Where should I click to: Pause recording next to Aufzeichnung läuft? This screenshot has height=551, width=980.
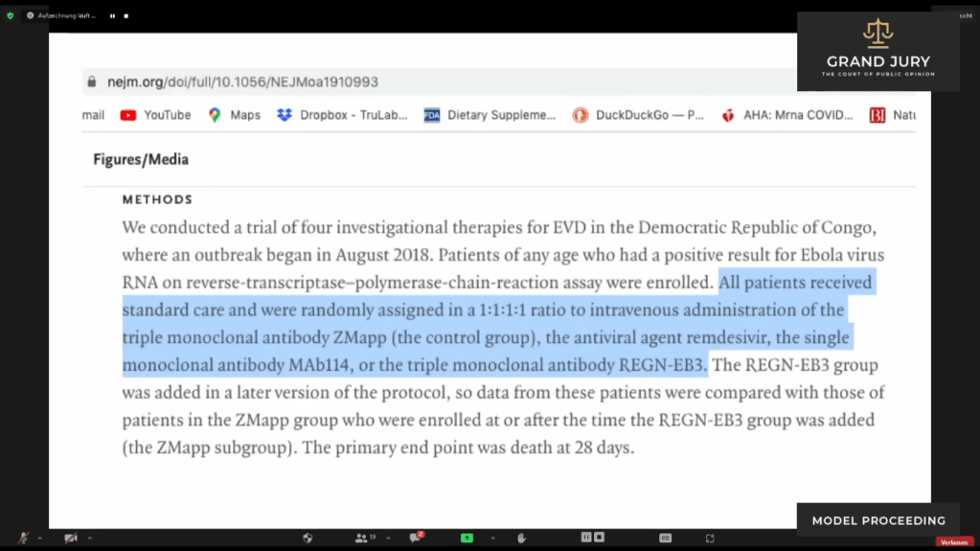coord(112,15)
